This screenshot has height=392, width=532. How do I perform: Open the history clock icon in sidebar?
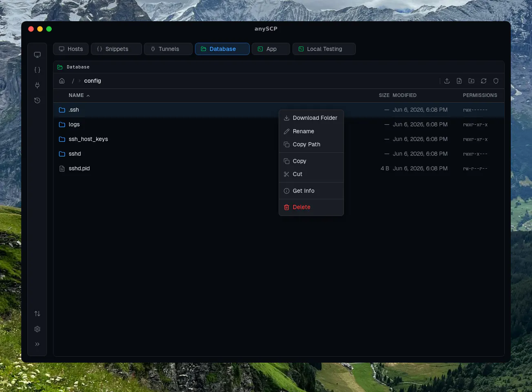tap(37, 100)
